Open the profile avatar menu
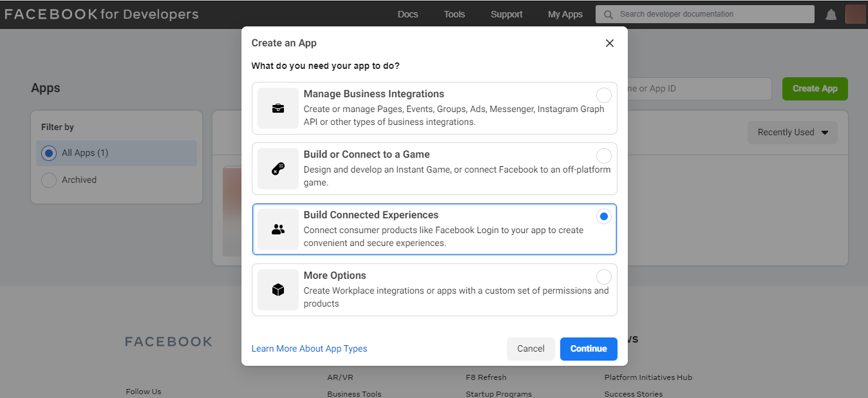The image size is (868, 398). tap(855, 14)
